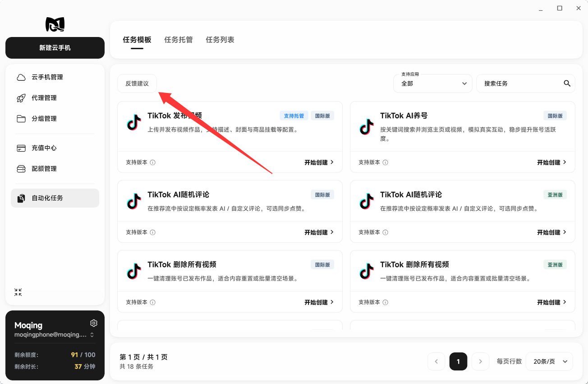This screenshot has height=384, width=588.
Task: Click 开始创建 on TikTok AI养号 card
Action: coord(552,162)
